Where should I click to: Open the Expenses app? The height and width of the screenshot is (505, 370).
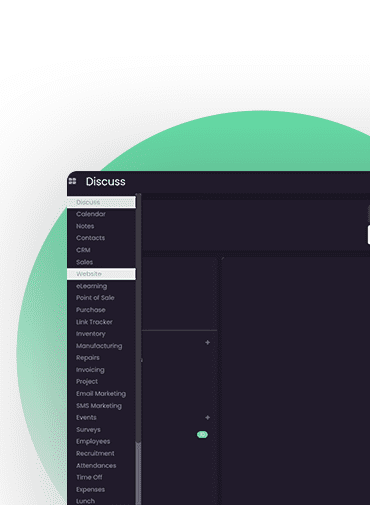pos(90,489)
